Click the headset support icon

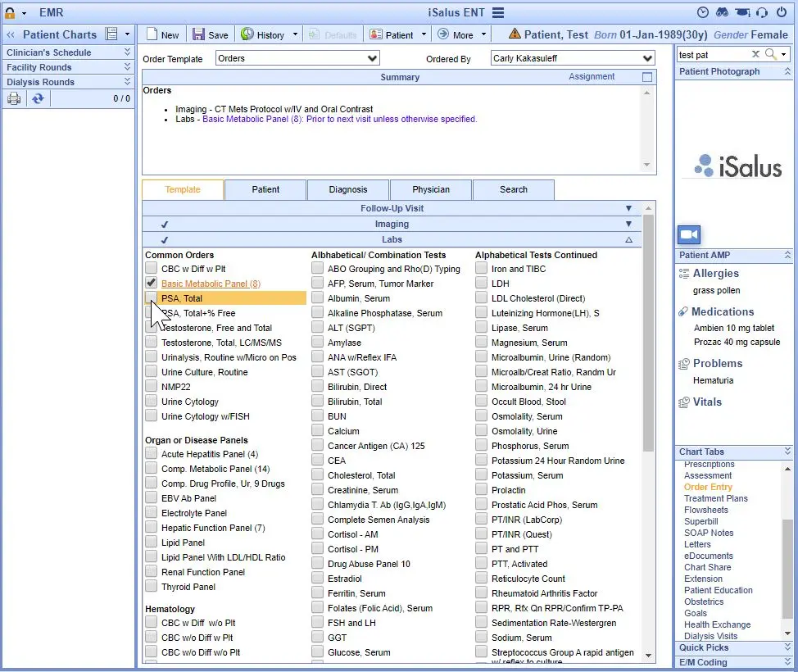tap(760, 11)
